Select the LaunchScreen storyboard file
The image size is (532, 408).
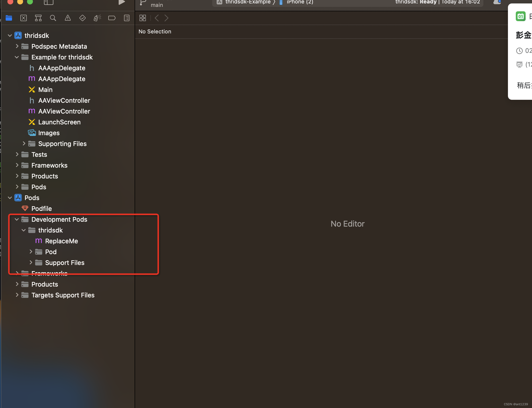59,122
